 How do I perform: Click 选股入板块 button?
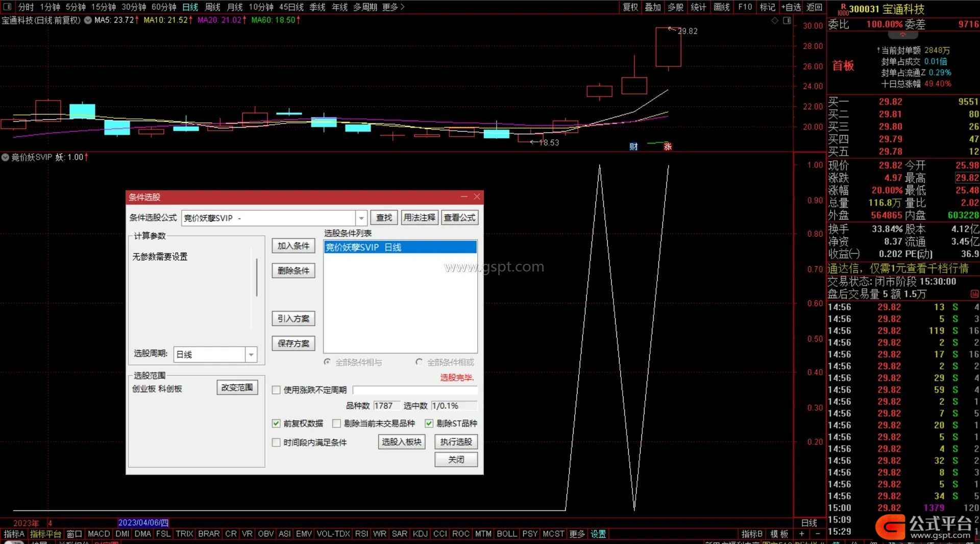pos(402,442)
